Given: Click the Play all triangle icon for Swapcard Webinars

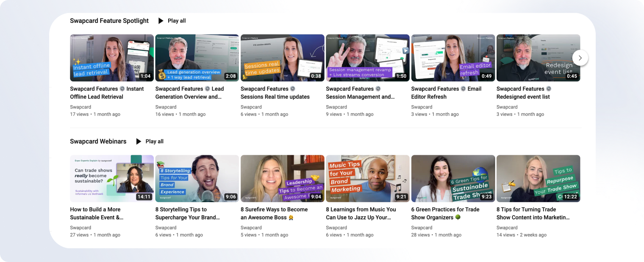Looking at the screenshot, I should tap(139, 142).
